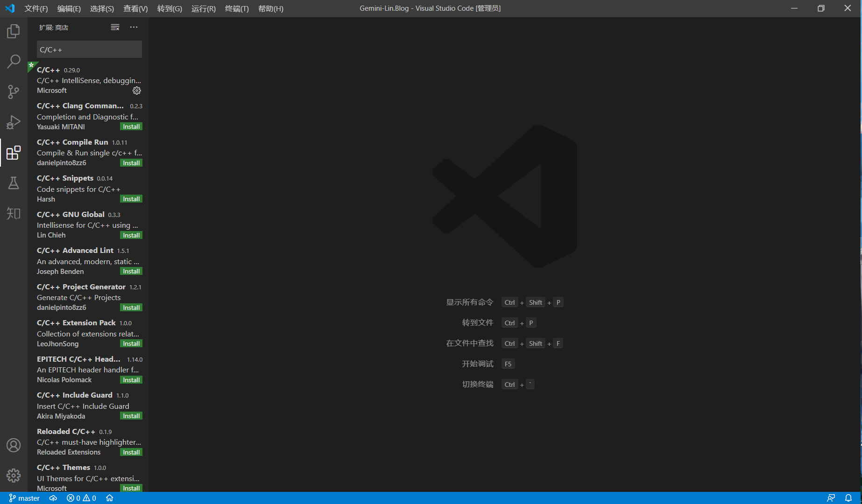Open the master branch picker
This screenshot has height=504, width=862.
pos(24,498)
